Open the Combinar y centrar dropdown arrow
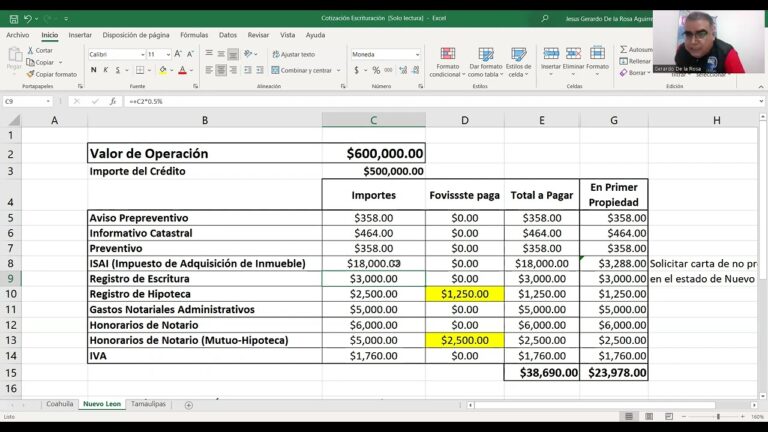 click(338, 71)
